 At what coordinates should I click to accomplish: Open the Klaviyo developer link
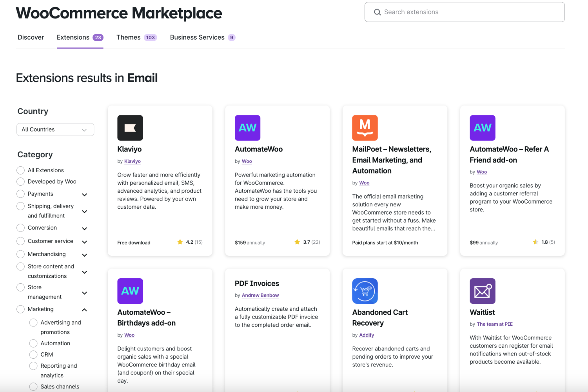pyautogui.click(x=132, y=161)
